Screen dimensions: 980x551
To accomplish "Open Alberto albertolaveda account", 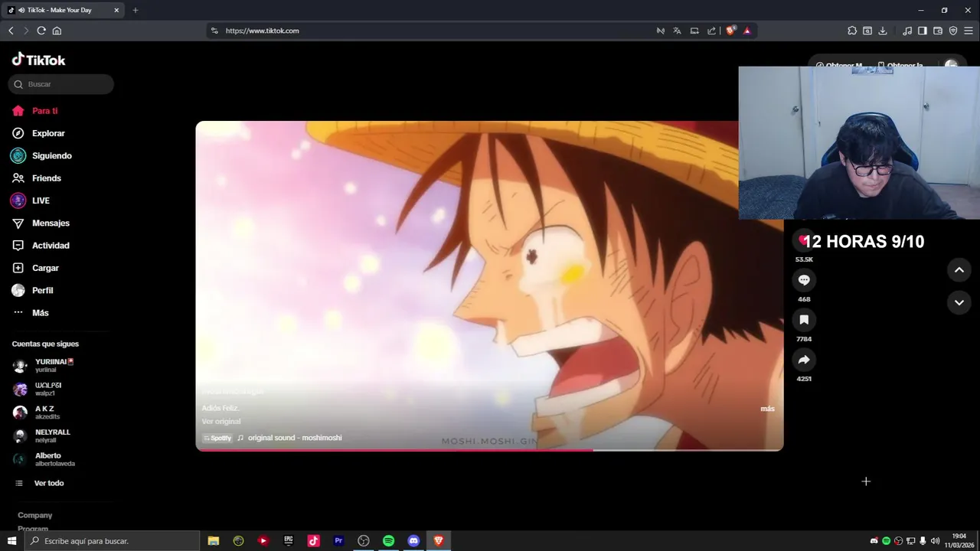I will (x=44, y=459).
